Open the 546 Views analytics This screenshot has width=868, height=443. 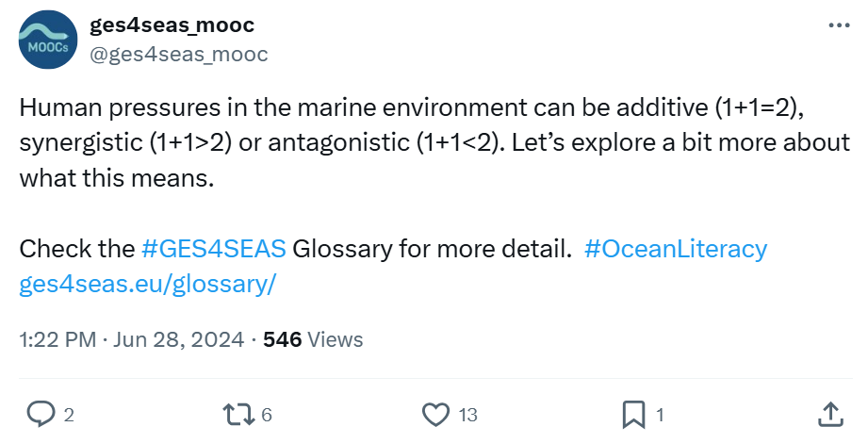pos(313,340)
